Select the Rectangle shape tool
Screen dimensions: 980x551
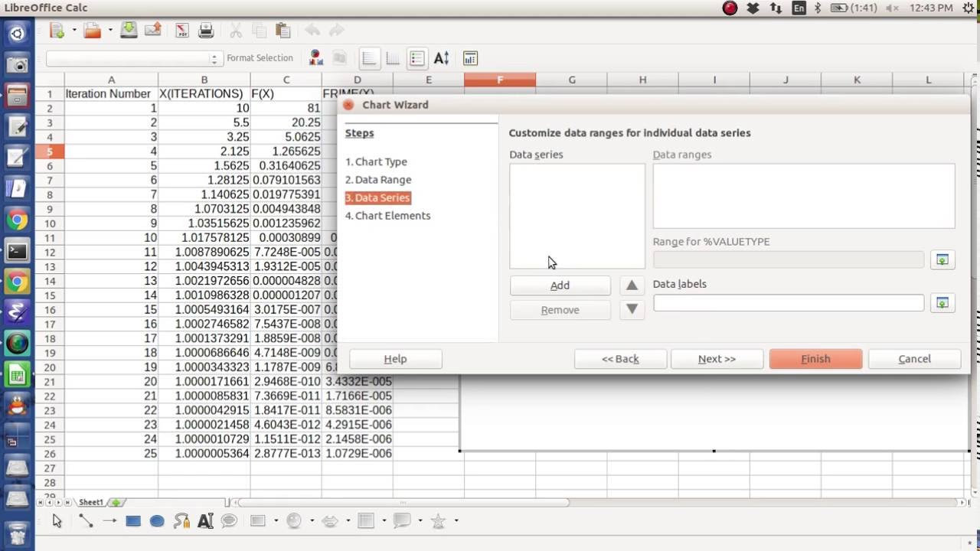pos(133,521)
